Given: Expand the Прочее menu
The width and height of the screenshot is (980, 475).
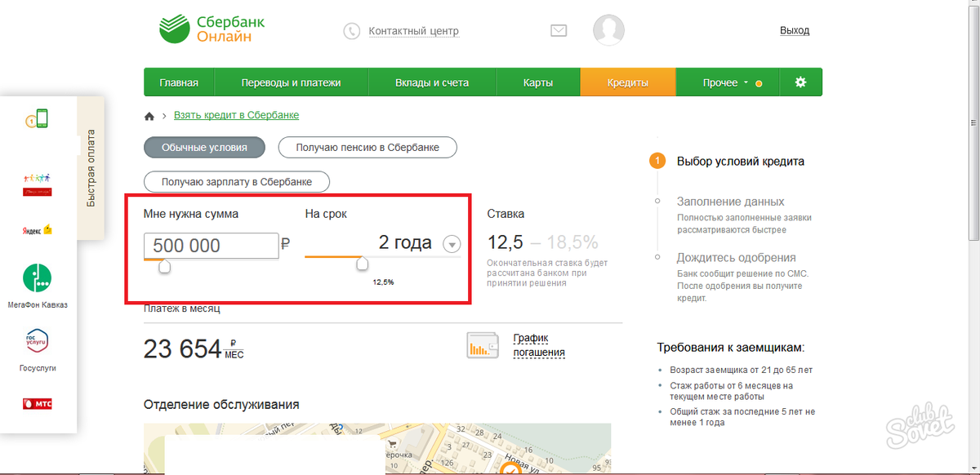Looking at the screenshot, I should (x=728, y=82).
